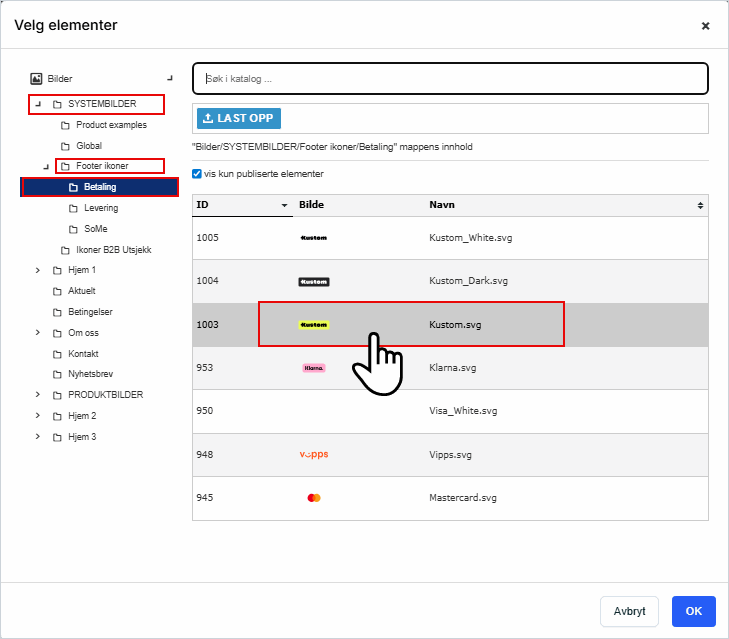Select the Kustom_Dark logo thumbnail
Image resolution: width=729 pixels, height=639 pixels.
coord(313,282)
